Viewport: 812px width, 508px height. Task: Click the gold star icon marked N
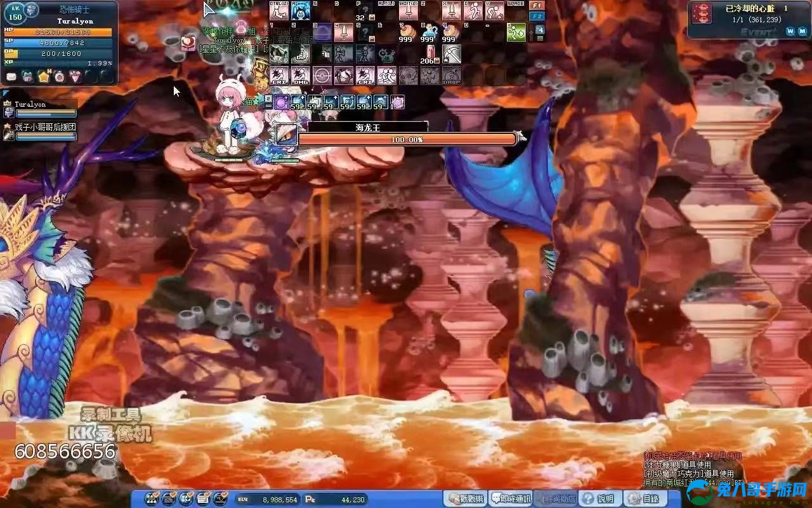[43, 77]
